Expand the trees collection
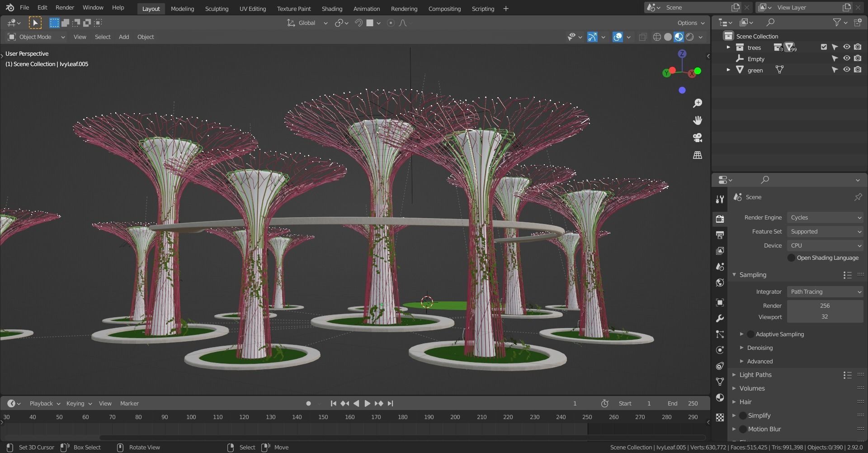This screenshot has width=868, height=453. [728, 48]
